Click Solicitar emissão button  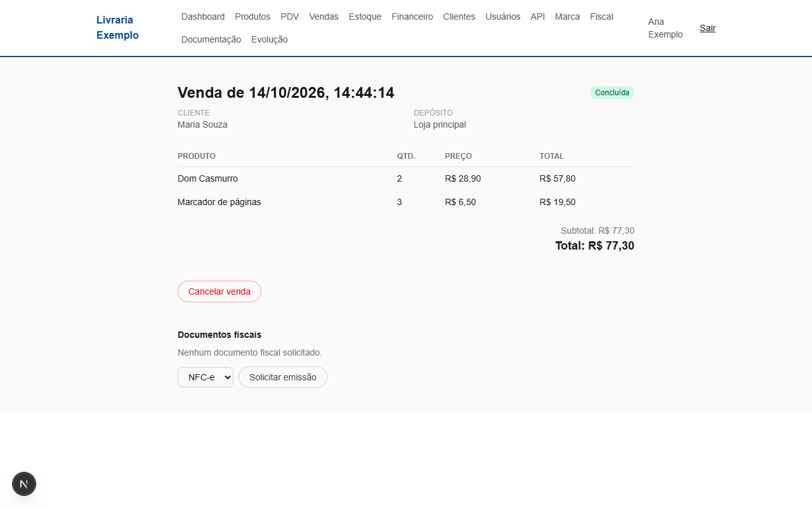tap(283, 377)
